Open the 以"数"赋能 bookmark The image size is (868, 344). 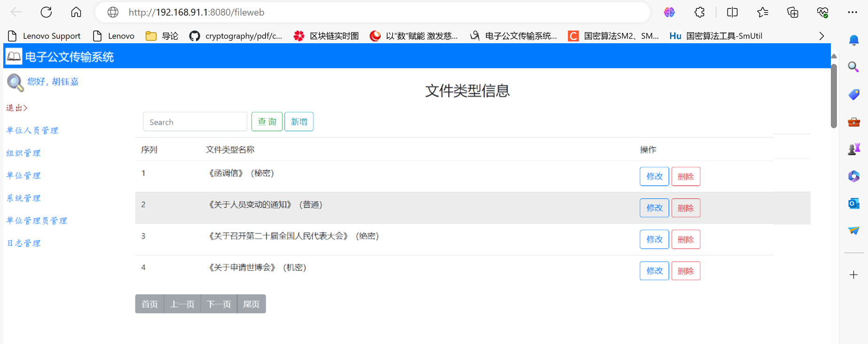[413, 36]
